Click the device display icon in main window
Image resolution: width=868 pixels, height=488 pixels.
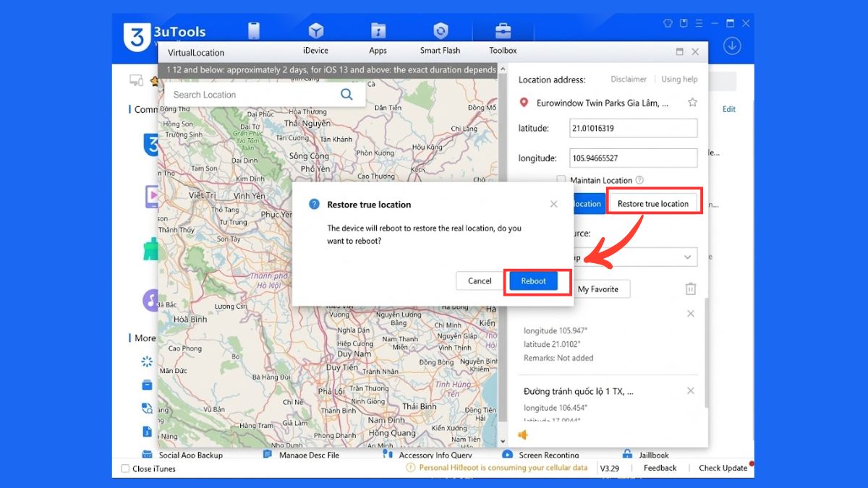coord(135,80)
